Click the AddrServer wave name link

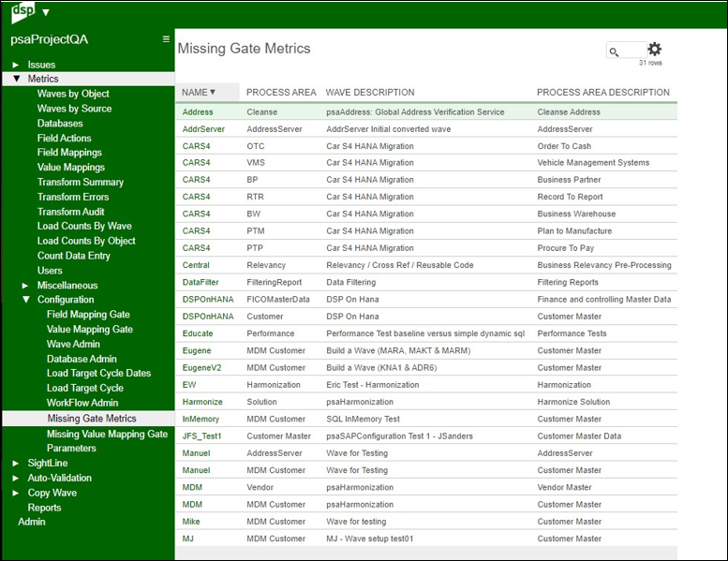[203, 129]
